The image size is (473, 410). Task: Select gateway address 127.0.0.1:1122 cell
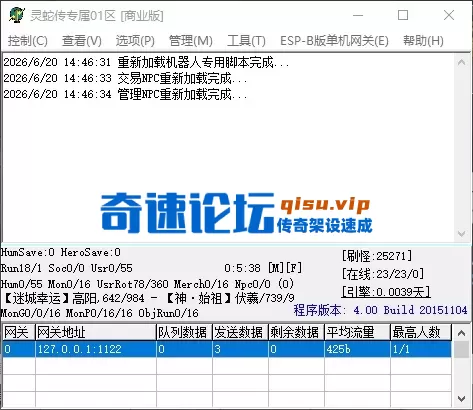tap(96, 349)
